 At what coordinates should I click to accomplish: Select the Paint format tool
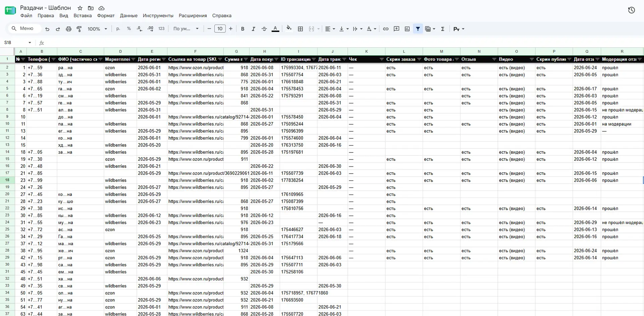pos(79,29)
